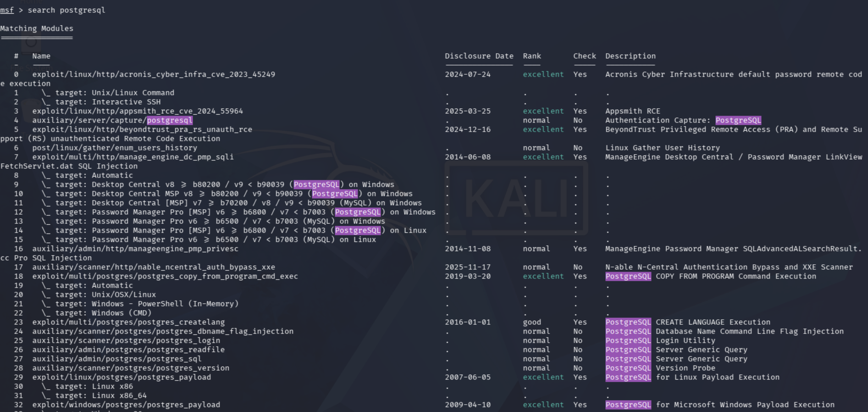Select exploit/linux/http/appsmith_rce_cve_2024_55964 module name
Viewport: 868px width, 412px height.
138,111
